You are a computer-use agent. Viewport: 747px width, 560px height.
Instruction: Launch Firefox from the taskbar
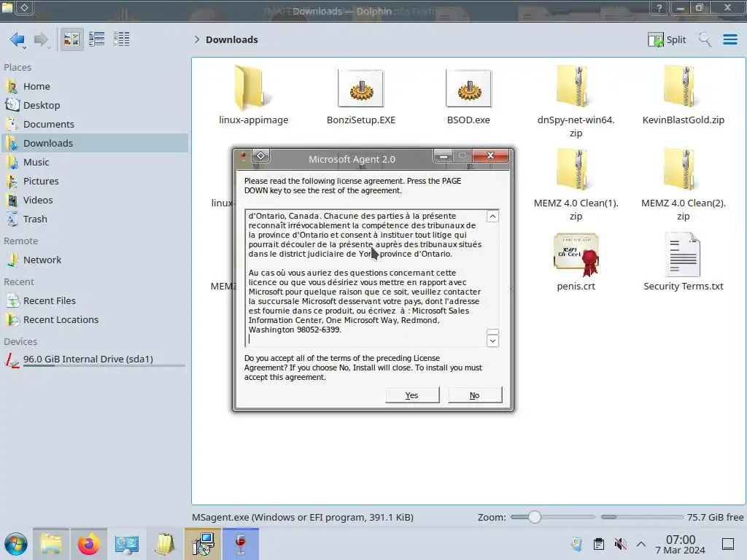click(88, 544)
